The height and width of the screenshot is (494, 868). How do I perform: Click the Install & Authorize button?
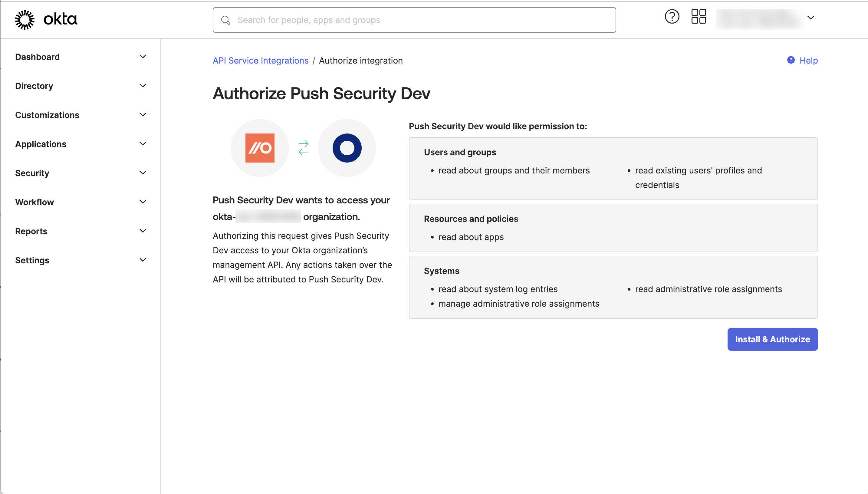tap(772, 339)
